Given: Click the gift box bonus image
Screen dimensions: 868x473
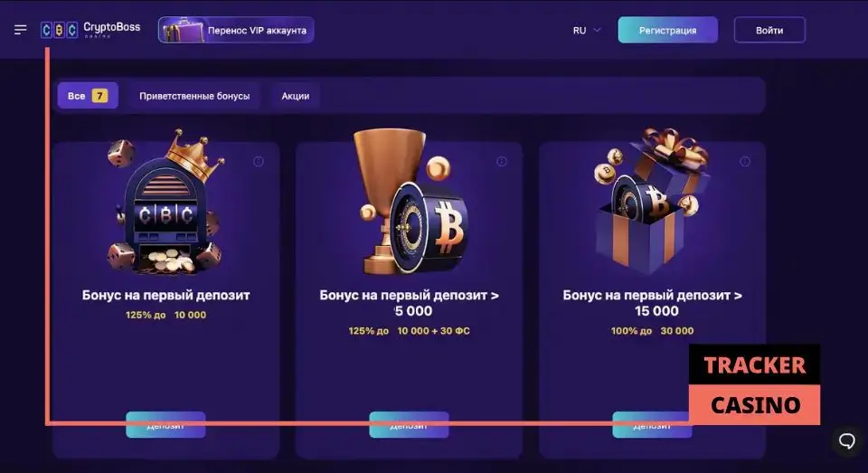Looking at the screenshot, I should 652,201.
